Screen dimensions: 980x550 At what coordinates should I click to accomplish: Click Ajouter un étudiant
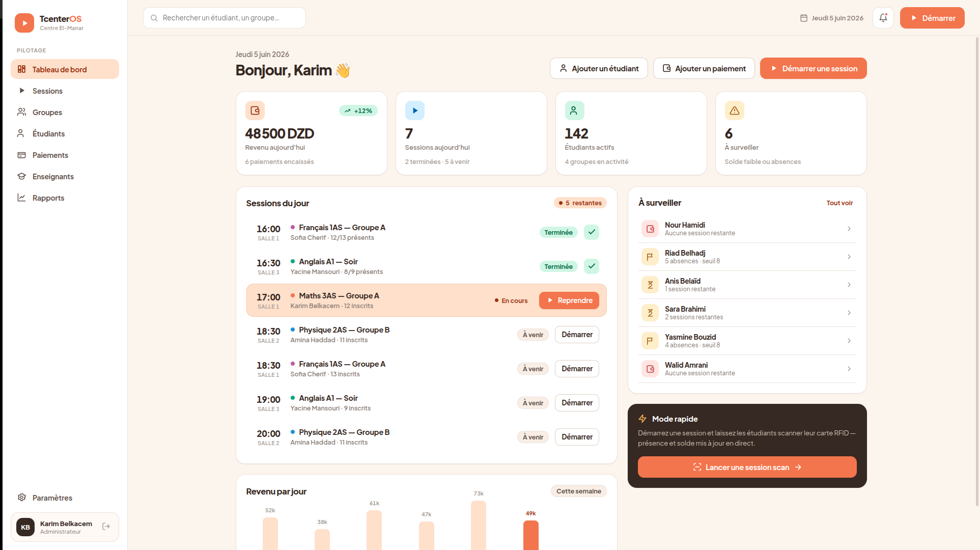click(x=599, y=68)
